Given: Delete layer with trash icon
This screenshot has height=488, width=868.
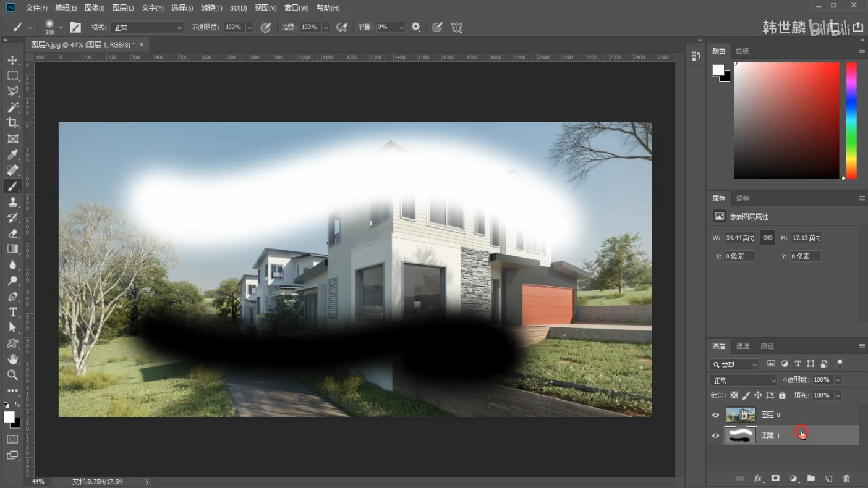Looking at the screenshot, I should pyautogui.click(x=847, y=478).
